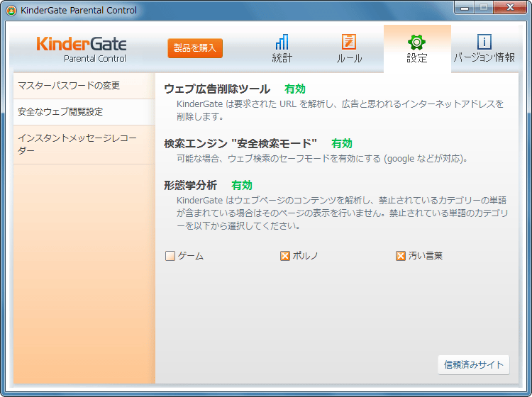Click the KinderGate title bar app icon
Viewport: 532px width, 397px height.
[x=11, y=11]
